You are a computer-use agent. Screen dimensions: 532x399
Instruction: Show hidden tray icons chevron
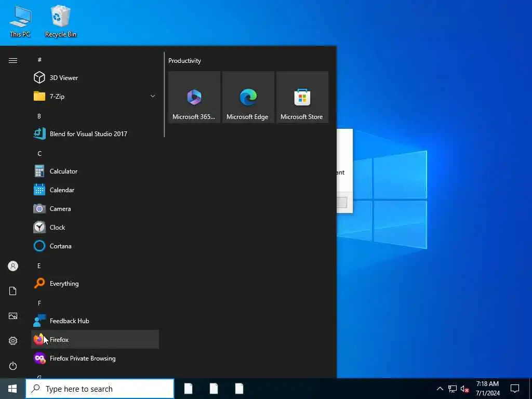pyautogui.click(x=440, y=389)
